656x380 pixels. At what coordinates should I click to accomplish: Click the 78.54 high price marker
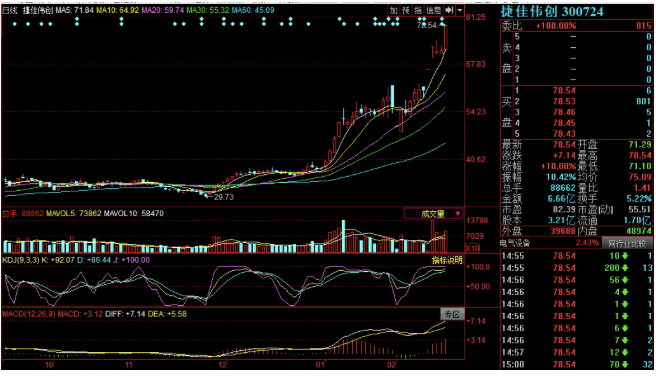426,25
